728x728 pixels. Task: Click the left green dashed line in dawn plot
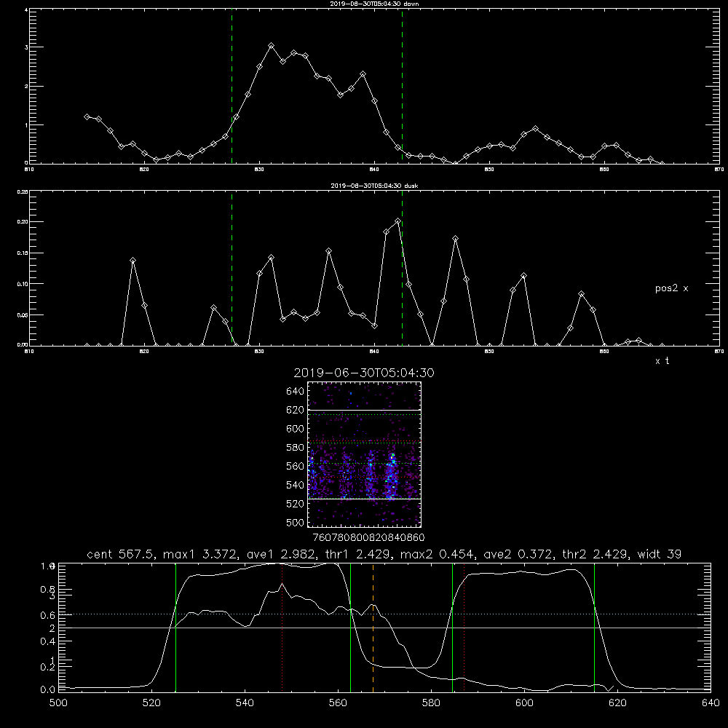click(232, 86)
